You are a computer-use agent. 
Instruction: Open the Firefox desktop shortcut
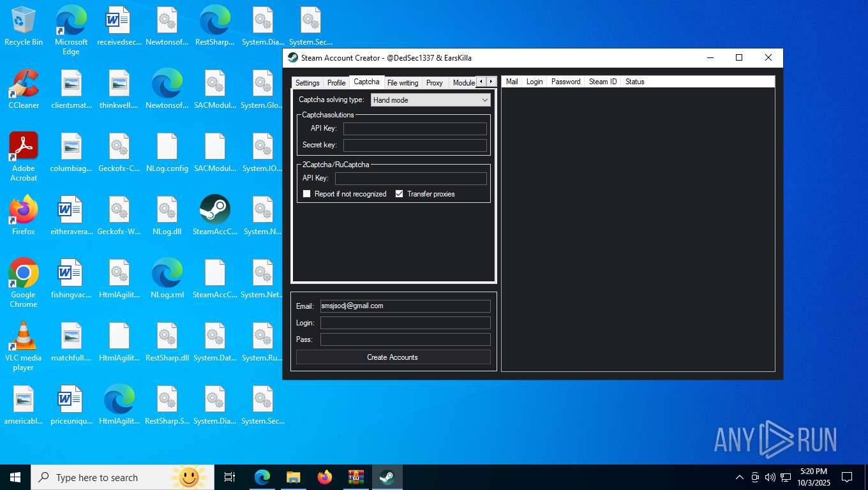click(x=24, y=216)
